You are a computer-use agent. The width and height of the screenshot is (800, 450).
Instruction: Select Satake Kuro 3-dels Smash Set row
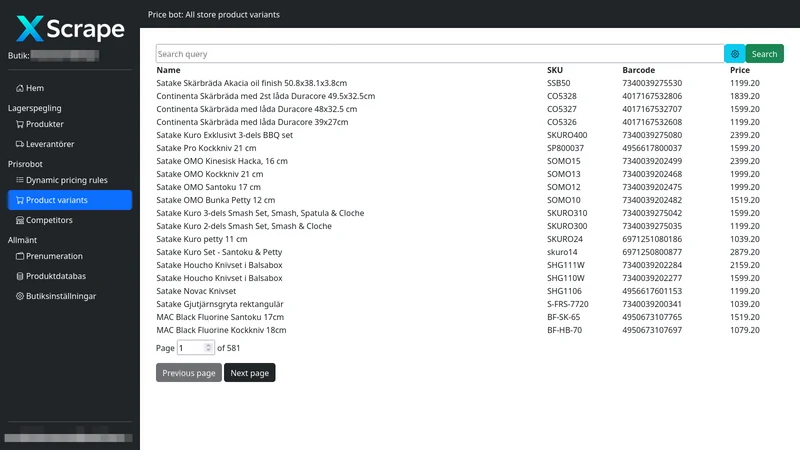(469, 213)
